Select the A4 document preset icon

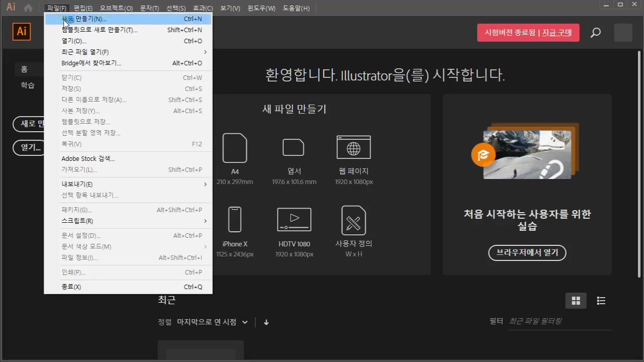[235, 147]
